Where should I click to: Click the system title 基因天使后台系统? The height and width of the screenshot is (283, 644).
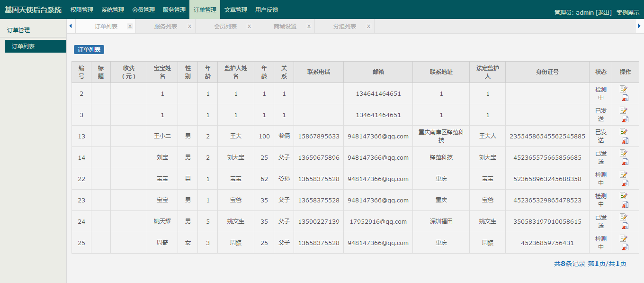33,9
